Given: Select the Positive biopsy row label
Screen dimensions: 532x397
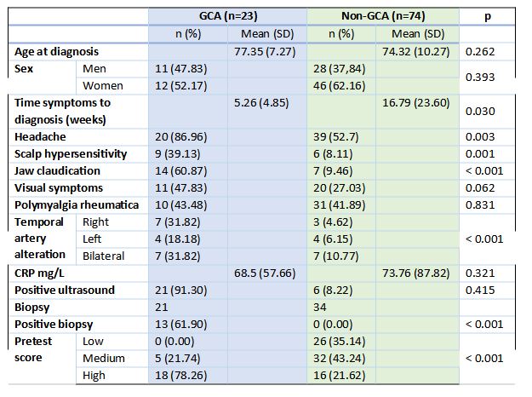Looking at the screenshot, I should click(x=55, y=324).
